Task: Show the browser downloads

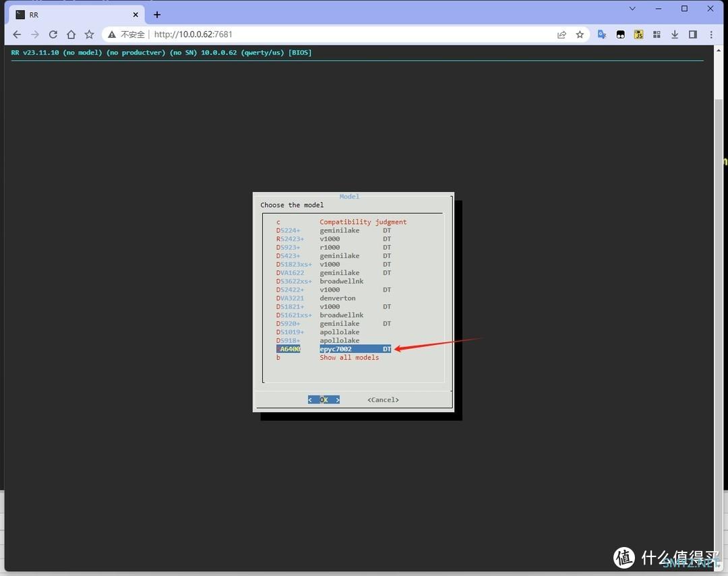Action: (675, 34)
